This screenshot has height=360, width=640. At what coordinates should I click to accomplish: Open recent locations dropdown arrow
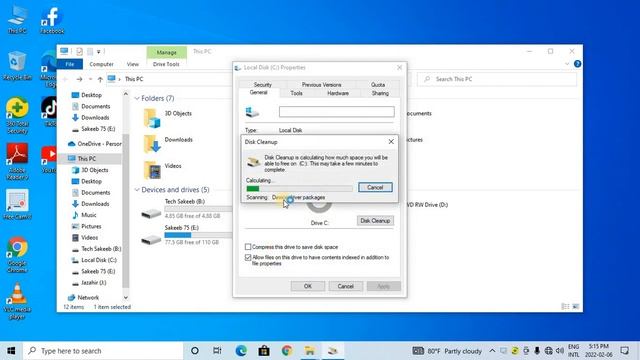coord(90,79)
